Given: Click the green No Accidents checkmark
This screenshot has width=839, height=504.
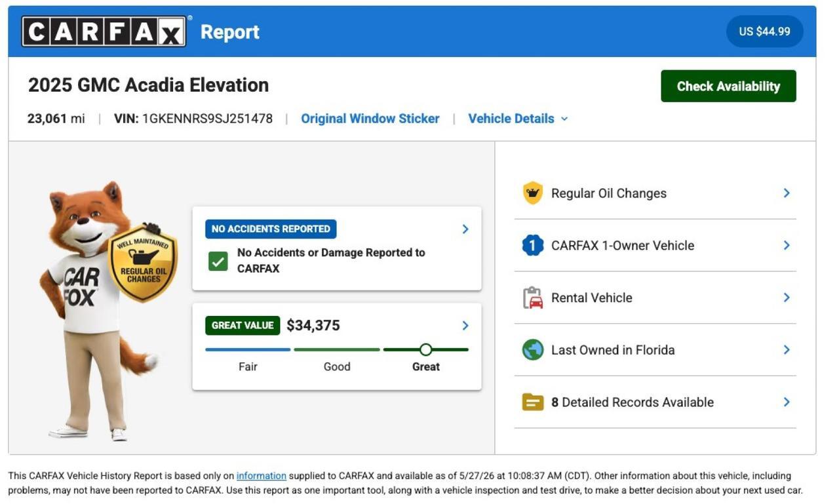Looking at the screenshot, I should tap(218, 261).
